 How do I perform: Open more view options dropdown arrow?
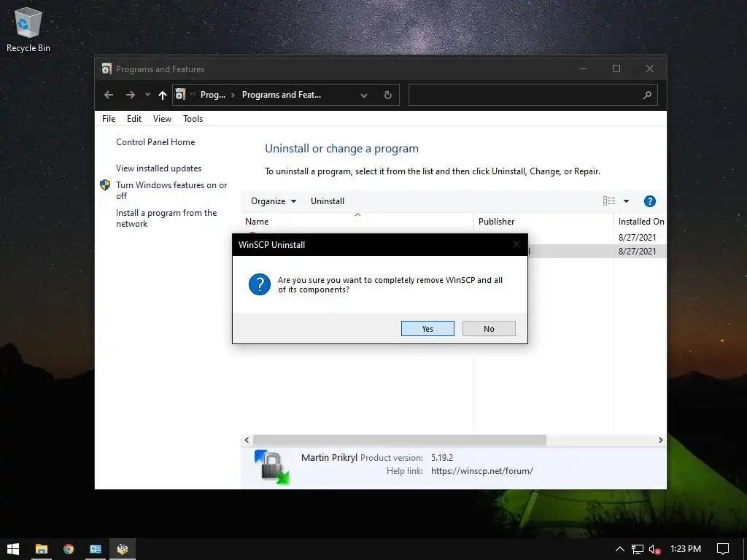click(x=627, y=201)
